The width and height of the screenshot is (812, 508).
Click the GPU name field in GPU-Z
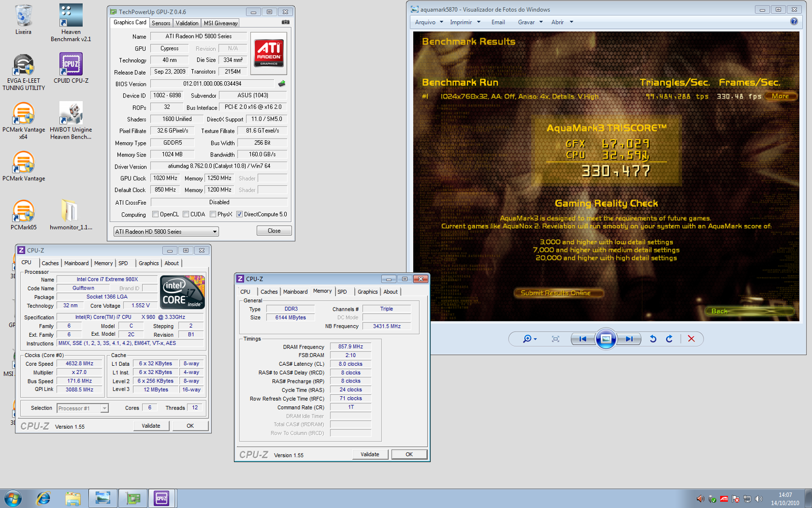(x=198, y=36)
